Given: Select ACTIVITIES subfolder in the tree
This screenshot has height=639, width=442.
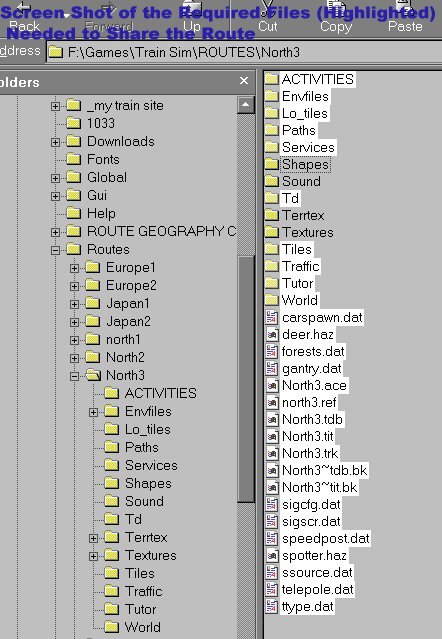Looking at the screenshot, I should click(161, 393).
